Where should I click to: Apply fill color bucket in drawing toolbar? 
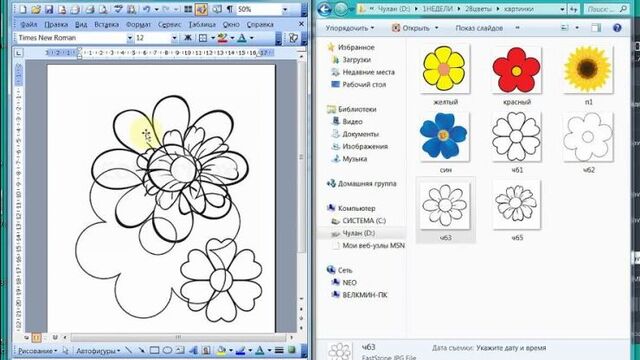pyautogui.click(x=222, y=351)
